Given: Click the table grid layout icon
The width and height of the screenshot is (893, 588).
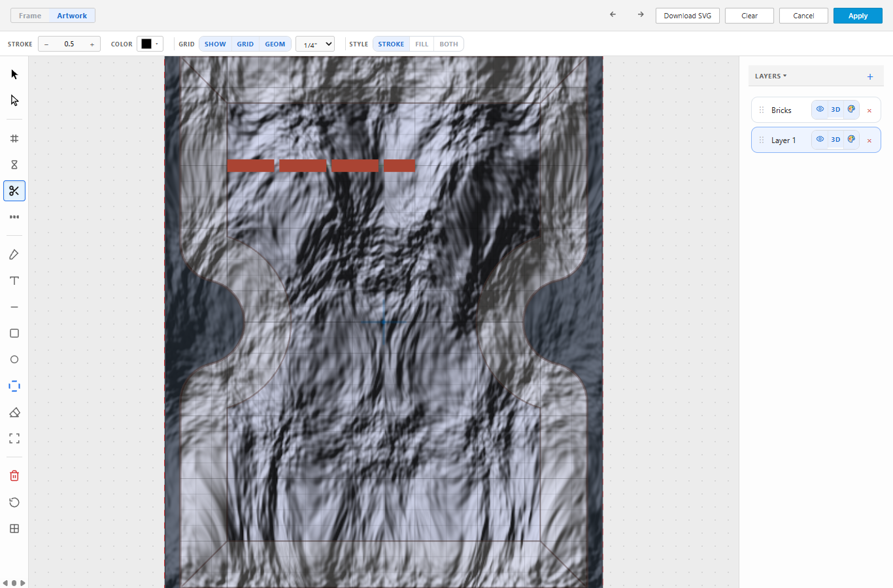Looking at the screenshot, I should point(14,529).
